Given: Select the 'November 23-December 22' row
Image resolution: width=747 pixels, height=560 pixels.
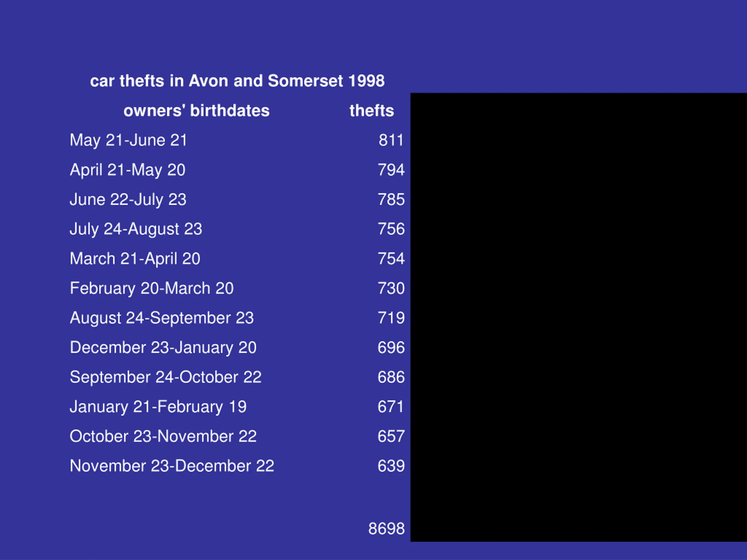Looking at the screenshot, I should [237, 466].
